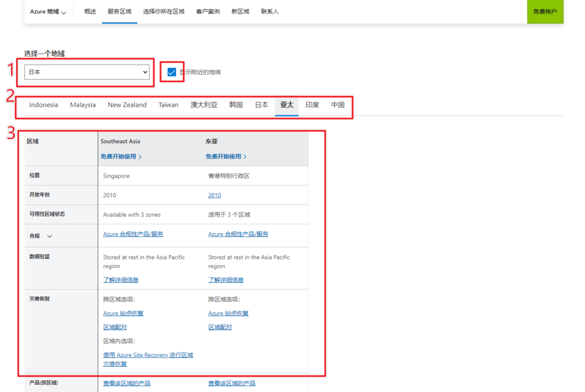The height and width of the screenshot is (392, 585).
Task: Select the 服务区域 navigation tab
Action: click(119, 11)
